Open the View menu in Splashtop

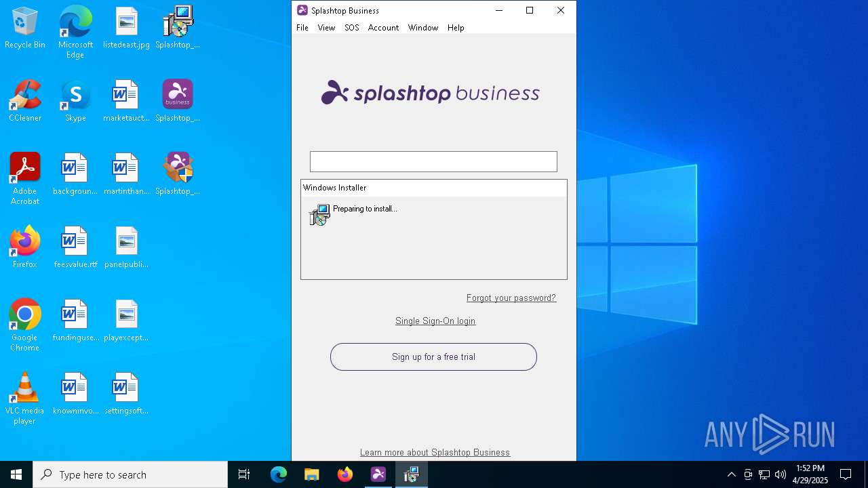tap(326, 28)
